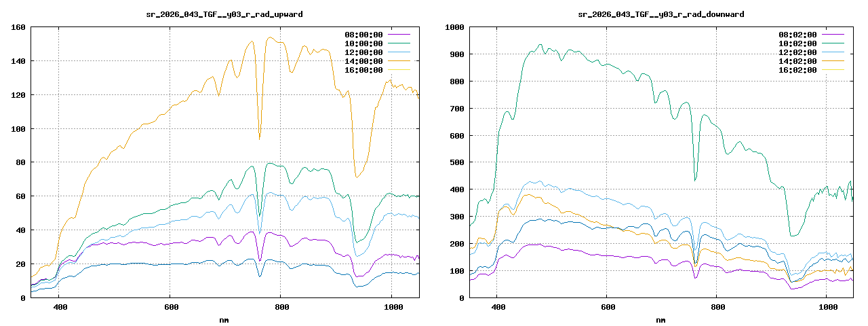Screen dimensions: 868x326
Task: Click the nm axis label under the upward chart
Action: point(224,320)
